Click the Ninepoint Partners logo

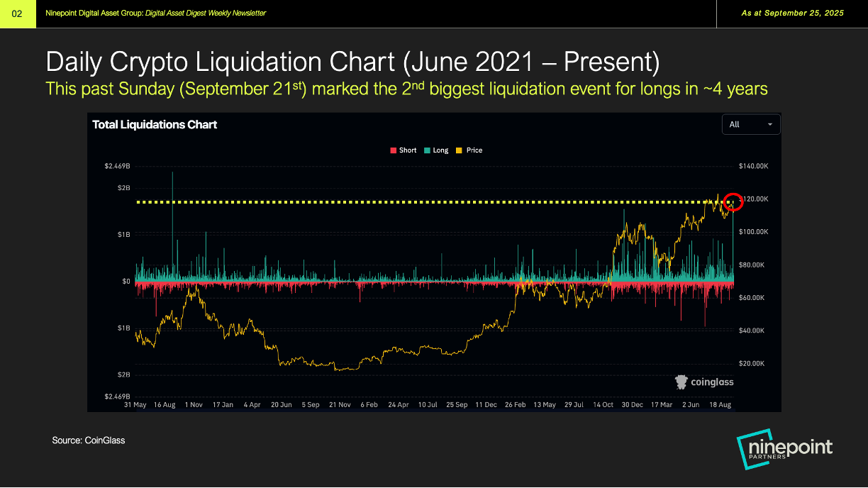(x=784, y=450)
